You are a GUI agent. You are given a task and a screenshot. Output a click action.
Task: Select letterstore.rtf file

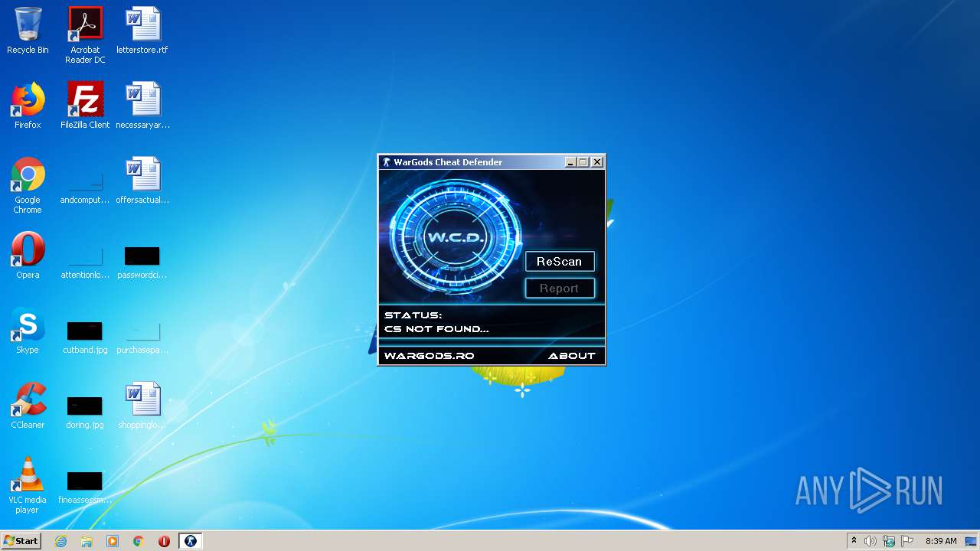tap(142, 31)
